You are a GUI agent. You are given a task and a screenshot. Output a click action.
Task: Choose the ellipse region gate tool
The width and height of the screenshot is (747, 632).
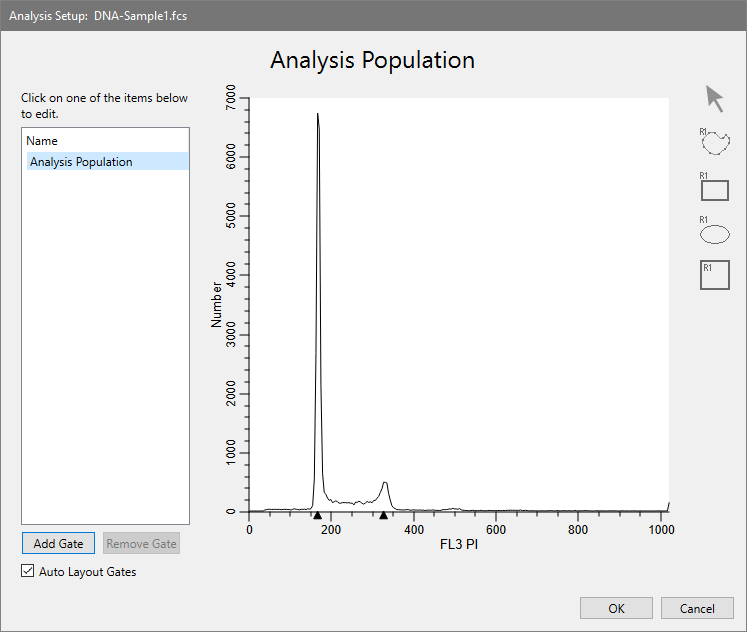714,231
